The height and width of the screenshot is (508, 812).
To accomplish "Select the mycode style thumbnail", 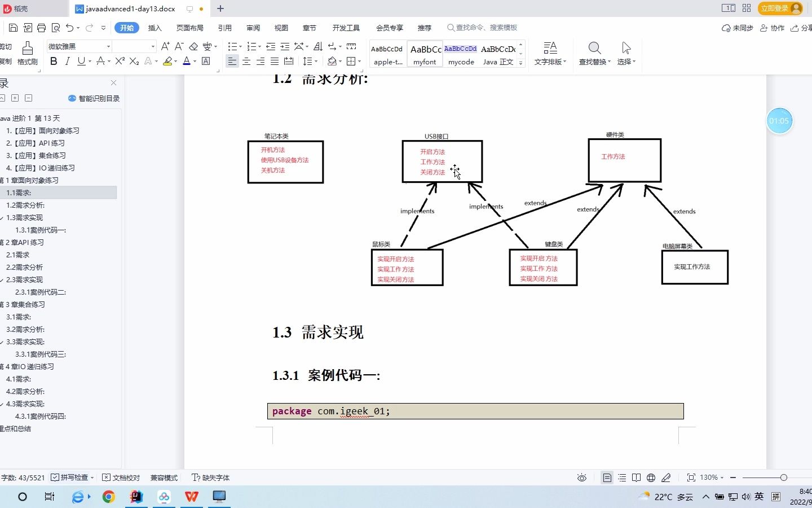I will click(x=461, y=55).
